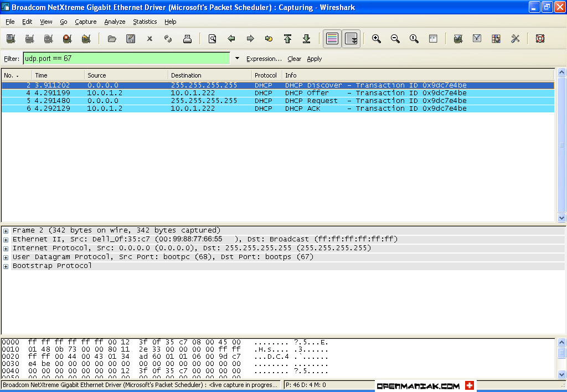Save the capture file icon
This screenshot has width=567, height=392.
pos(131,39)
